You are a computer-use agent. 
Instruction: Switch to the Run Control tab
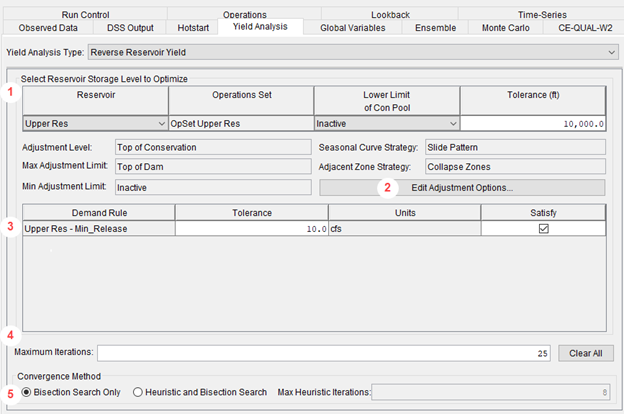(x=85, y=14)
